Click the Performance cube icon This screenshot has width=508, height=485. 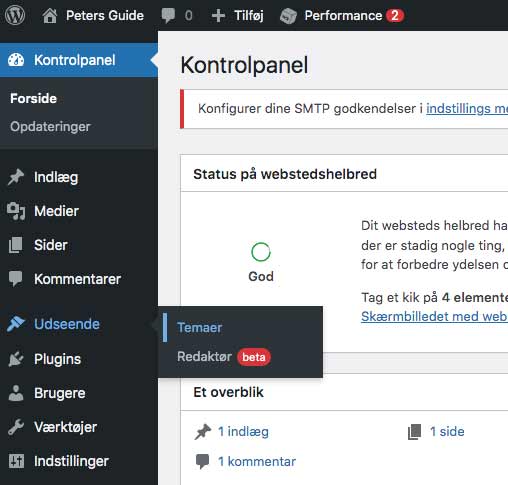tap(288, 16)
